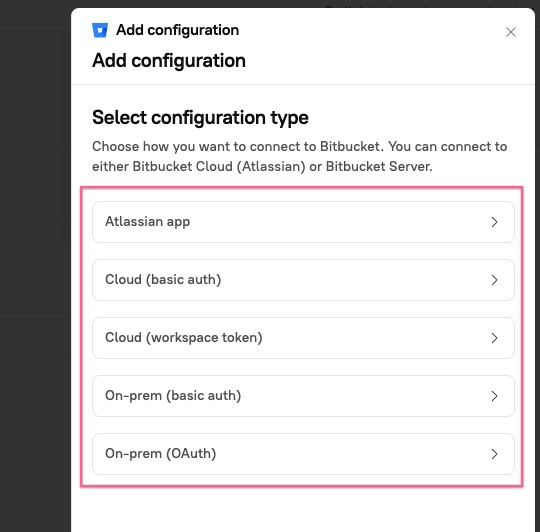Click the small Add configuration title text
The height and width of the screenshot is (532, 540).
click(x=177, y=30)
